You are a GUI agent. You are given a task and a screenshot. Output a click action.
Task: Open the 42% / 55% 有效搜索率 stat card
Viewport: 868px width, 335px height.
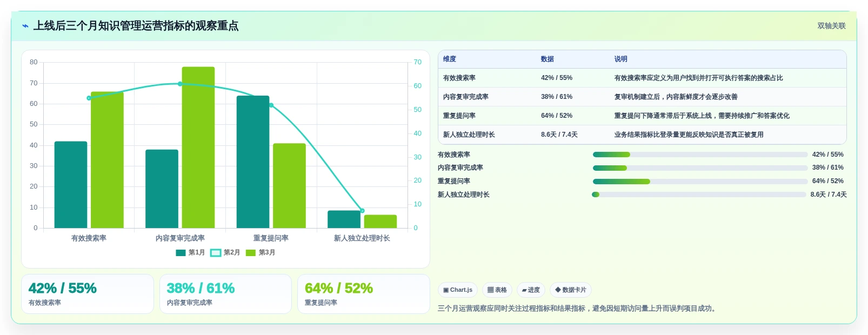[x=88, y=294]
